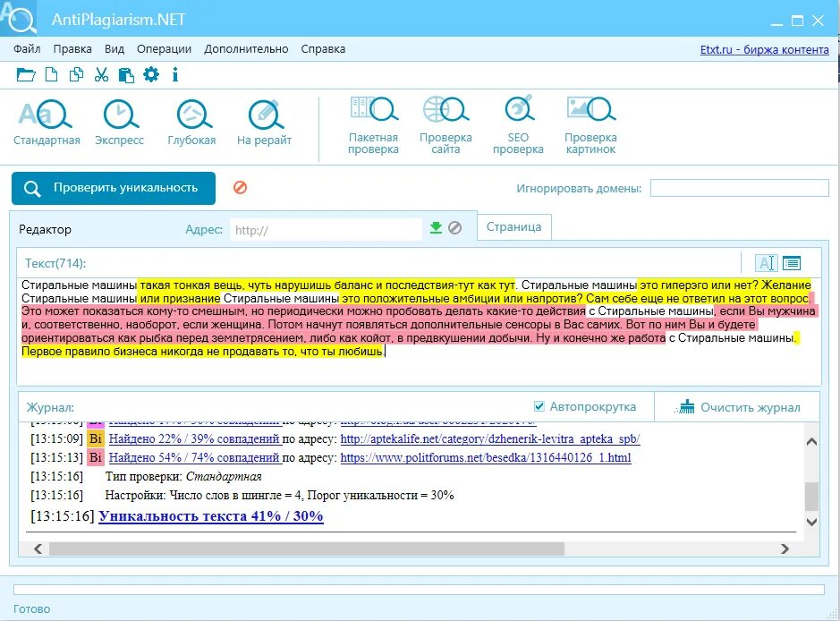Viewport: 840px width, 621px height.
Task: Start Глубокая check
Action: pyautogui.click(x=191, y=123)
